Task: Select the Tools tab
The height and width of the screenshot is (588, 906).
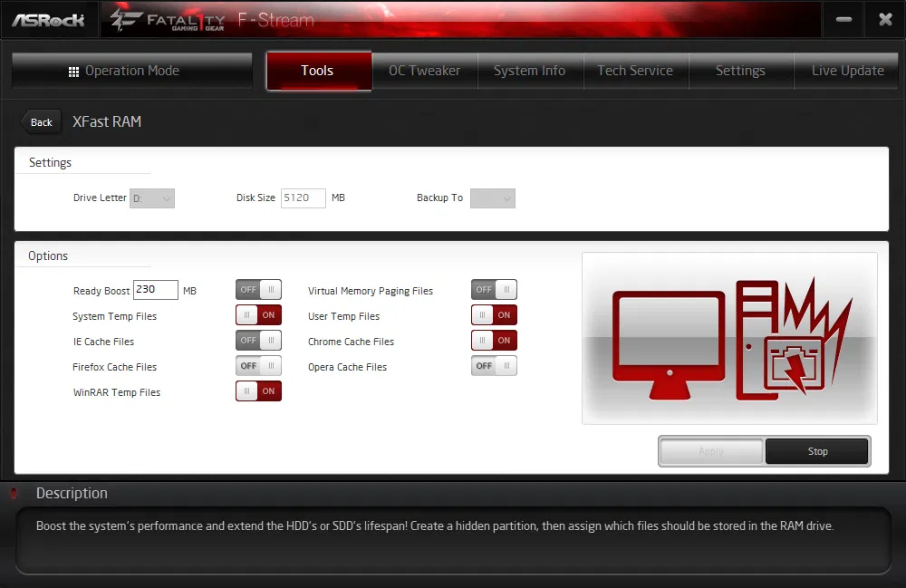Action: tap(319, 71)
